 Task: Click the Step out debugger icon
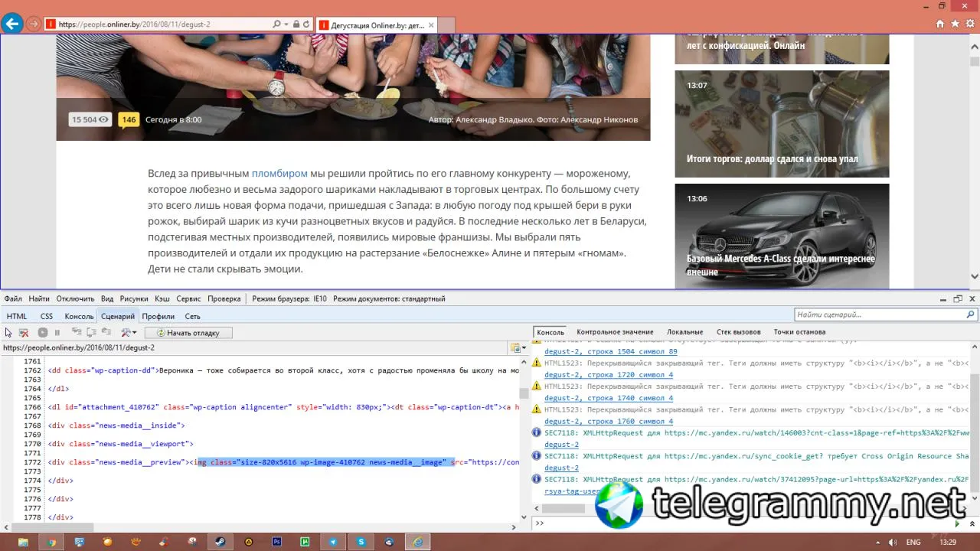106,333
